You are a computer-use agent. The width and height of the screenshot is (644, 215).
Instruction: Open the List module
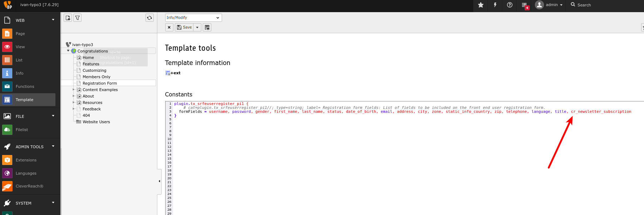(19, 60)
